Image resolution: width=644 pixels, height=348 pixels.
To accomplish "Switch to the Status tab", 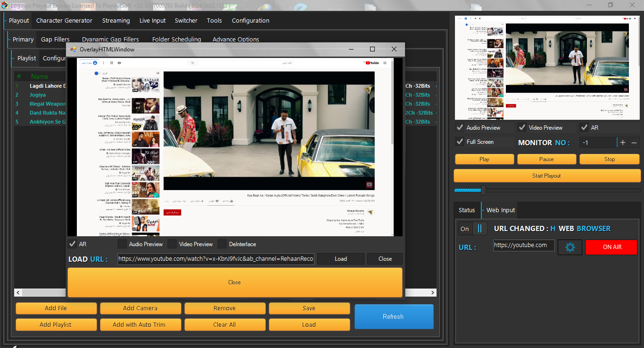I will click(x=467, y=210).
